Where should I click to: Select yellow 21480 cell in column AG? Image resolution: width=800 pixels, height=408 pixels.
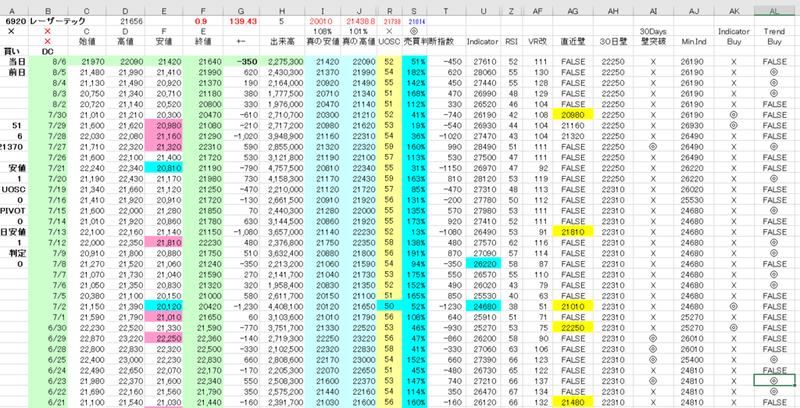[x=572, y=402]
